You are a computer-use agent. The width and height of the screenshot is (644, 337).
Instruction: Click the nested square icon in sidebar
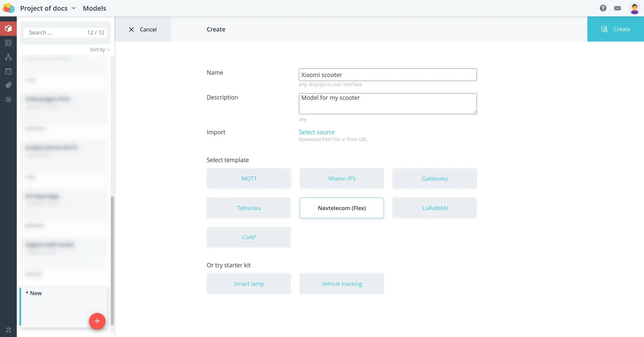pyautogui.click(x=8, y=43)
